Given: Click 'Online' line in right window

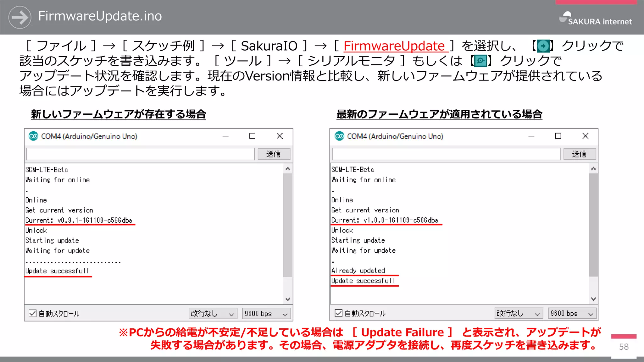Looking at the screenshot, I should point(342,200).
